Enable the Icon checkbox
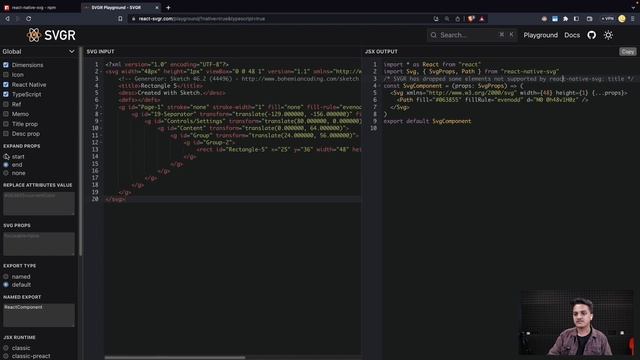Image resolution: width=640 pixels, height=360 pixels. 6,75
